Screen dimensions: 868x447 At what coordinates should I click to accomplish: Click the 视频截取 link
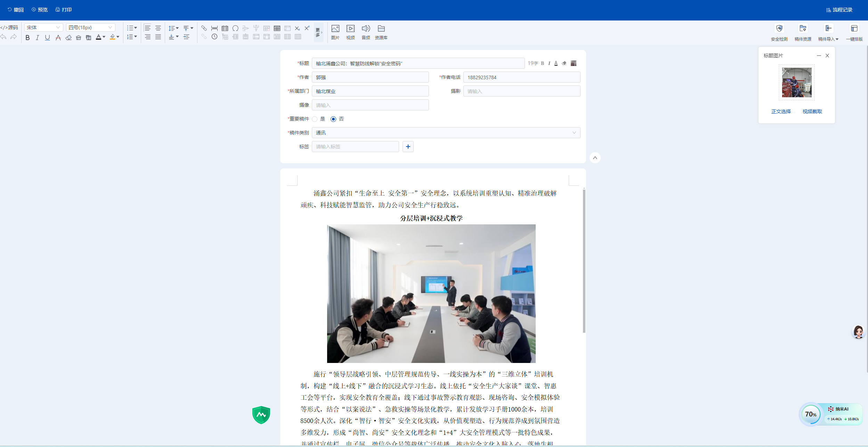tap(812, 111)
